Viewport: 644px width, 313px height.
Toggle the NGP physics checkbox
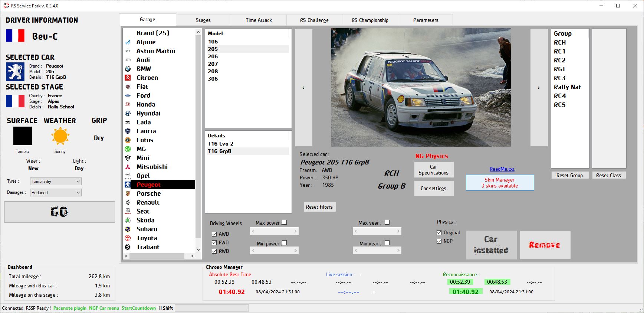tap(439, 241)
